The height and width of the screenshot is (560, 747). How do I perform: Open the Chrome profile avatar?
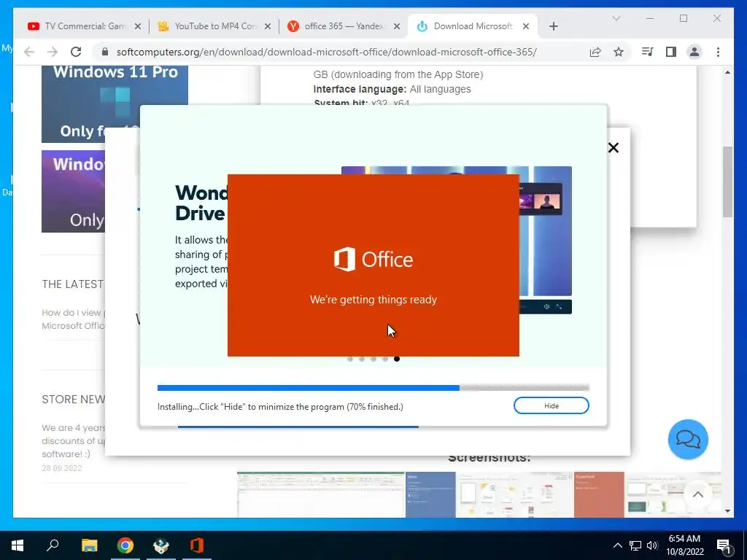coord(694,52)
